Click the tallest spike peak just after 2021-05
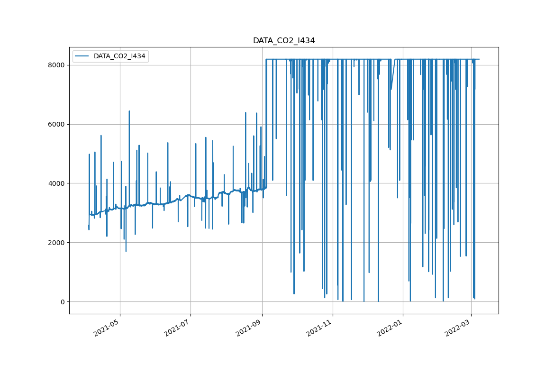This screenshot has height=392, width=554. point(129,111)
